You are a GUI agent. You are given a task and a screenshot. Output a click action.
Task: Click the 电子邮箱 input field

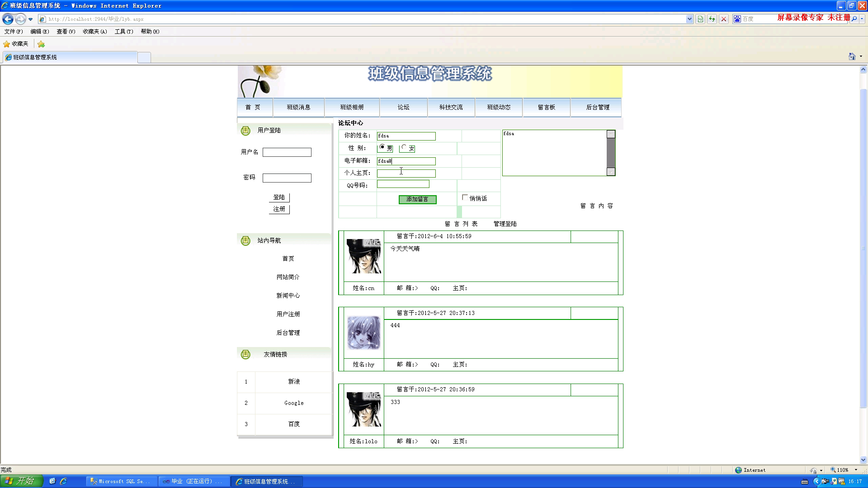tap(406, 161)
